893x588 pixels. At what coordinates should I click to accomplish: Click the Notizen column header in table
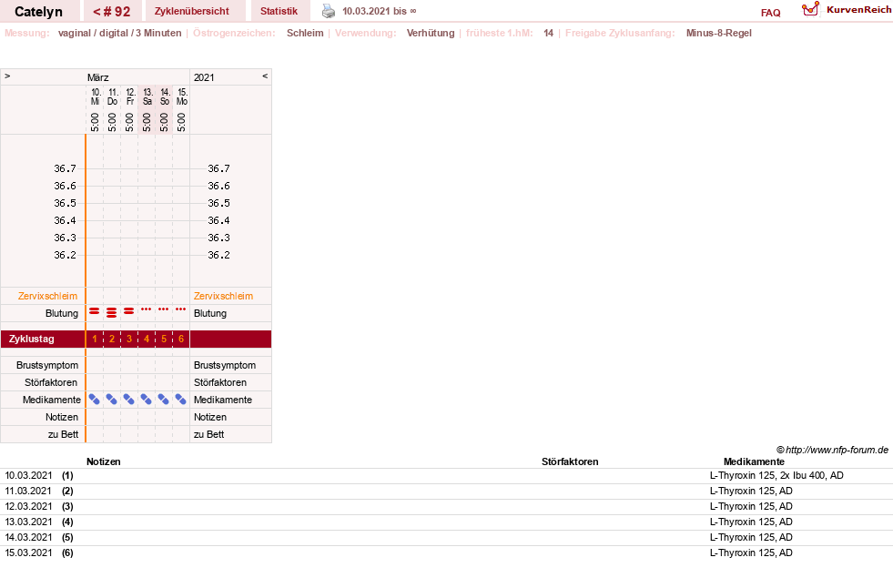[x=103, y=461]
